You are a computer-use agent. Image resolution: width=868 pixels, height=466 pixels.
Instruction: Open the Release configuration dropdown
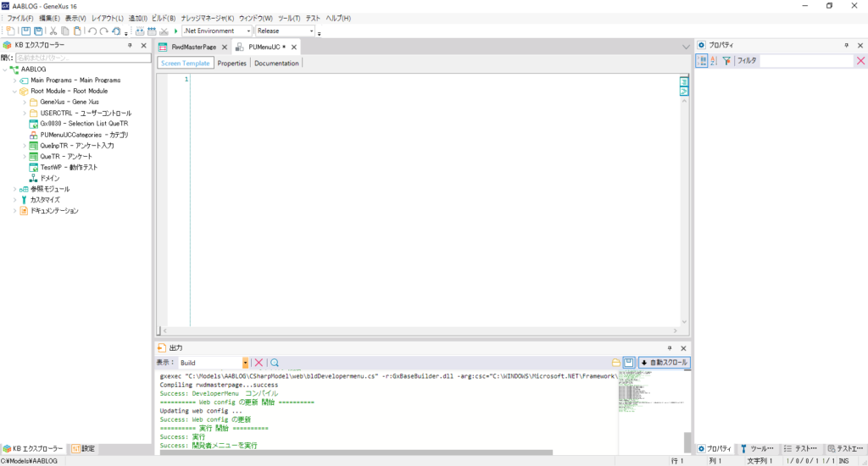(312, 31)
